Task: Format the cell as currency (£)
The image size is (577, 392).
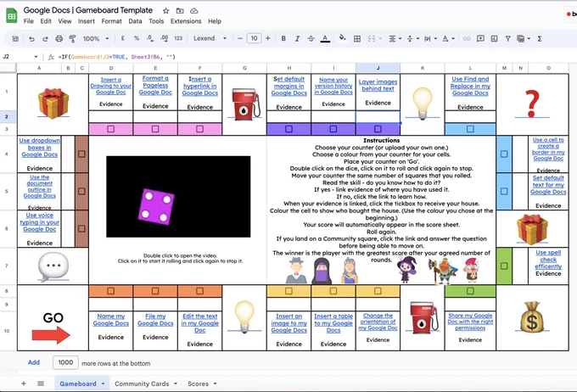Action: (122, 38)
